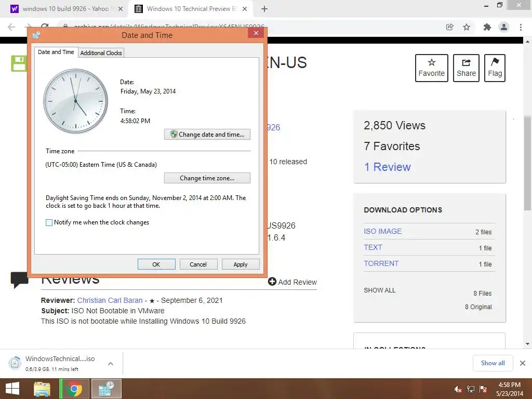Image resolution: width=532 pixels, height=399 pixels.
Task: Bookmark this page with the star icon
Action: pyautogui.click(x=467, y=27)
